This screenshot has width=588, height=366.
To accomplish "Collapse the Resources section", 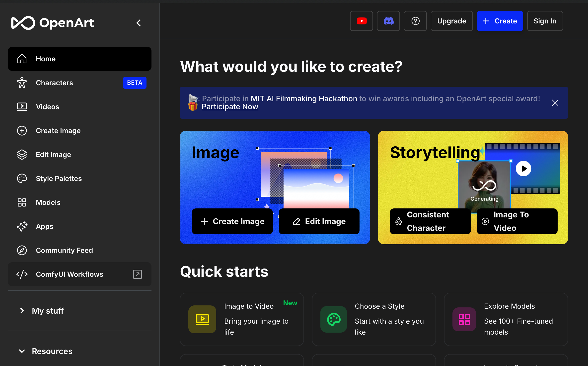I will (x=80, y=351).
